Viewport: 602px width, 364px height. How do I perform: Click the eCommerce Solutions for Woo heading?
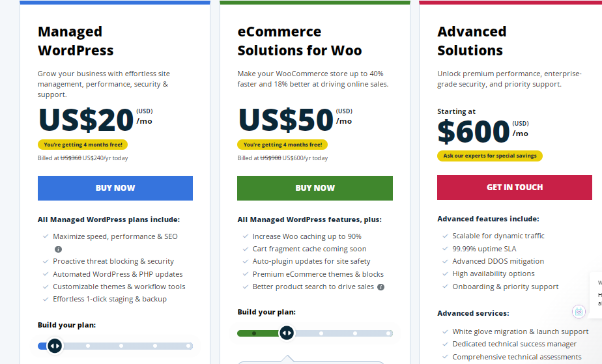(x=299, y=41)
